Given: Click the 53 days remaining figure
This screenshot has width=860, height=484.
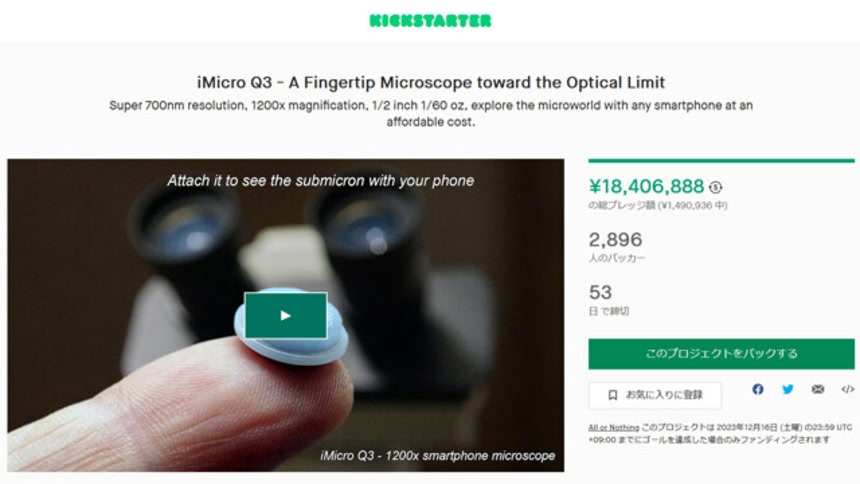Looking at the screenshot, I should coord(600,292).
